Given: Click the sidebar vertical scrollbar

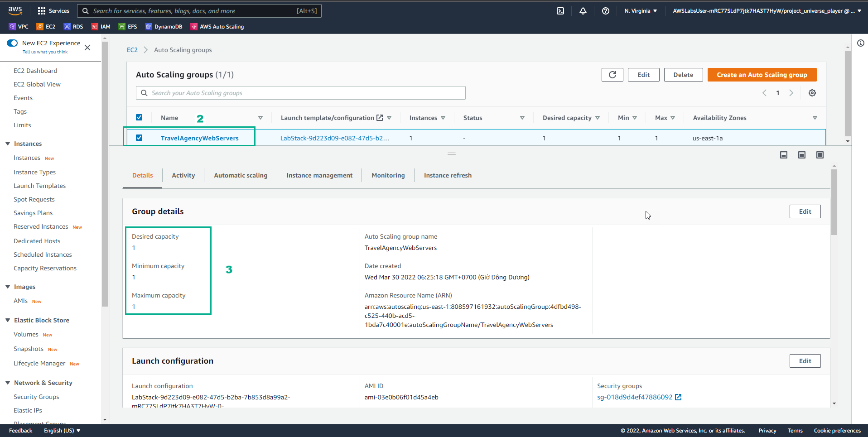Looking at the screenshot, I should tap(105, 174).
